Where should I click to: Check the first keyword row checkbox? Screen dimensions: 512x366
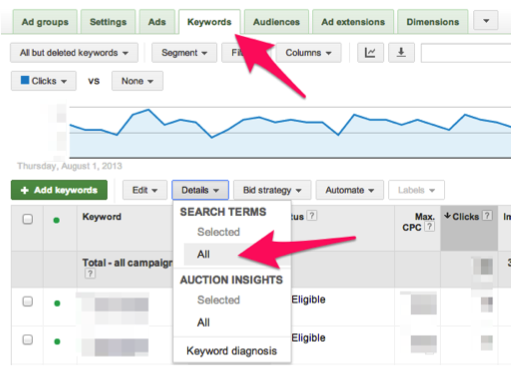click(28, 302)
